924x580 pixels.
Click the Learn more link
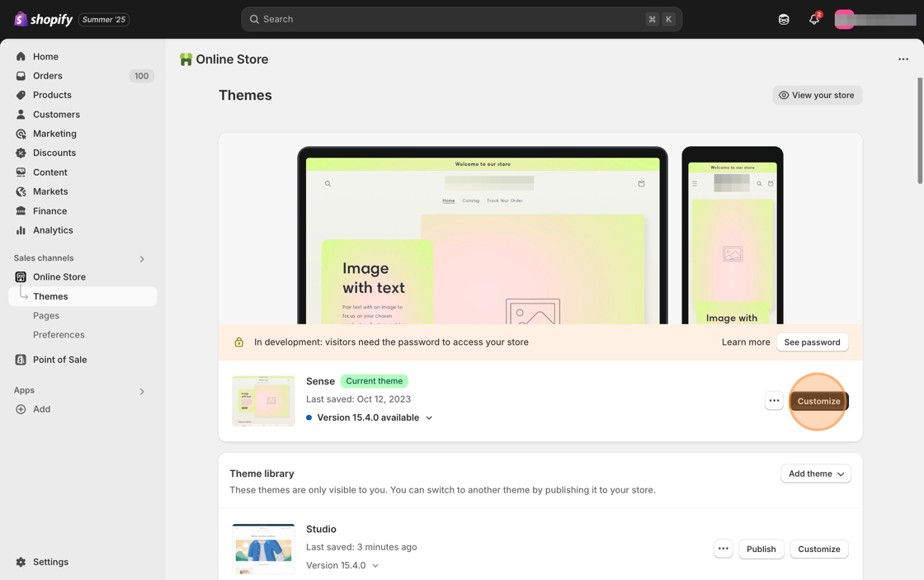click(746, 342)
